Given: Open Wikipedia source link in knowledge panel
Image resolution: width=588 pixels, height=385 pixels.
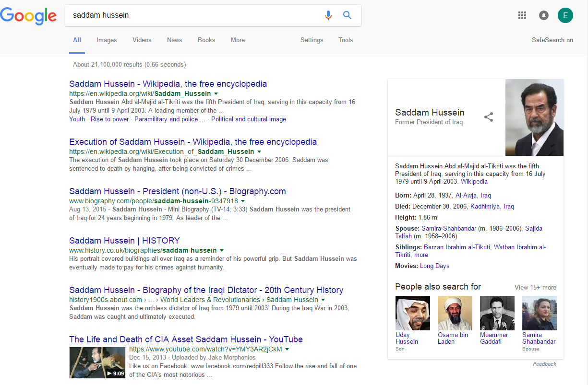Looking at the screenshot, I should [x=474, y=182].
